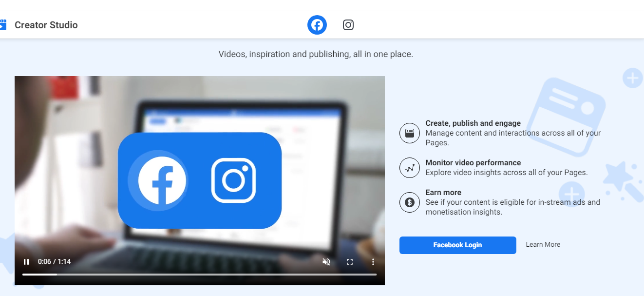Click the trend-line icon beside Monitor video performance

pyautogui.click(x=410, y=167)
